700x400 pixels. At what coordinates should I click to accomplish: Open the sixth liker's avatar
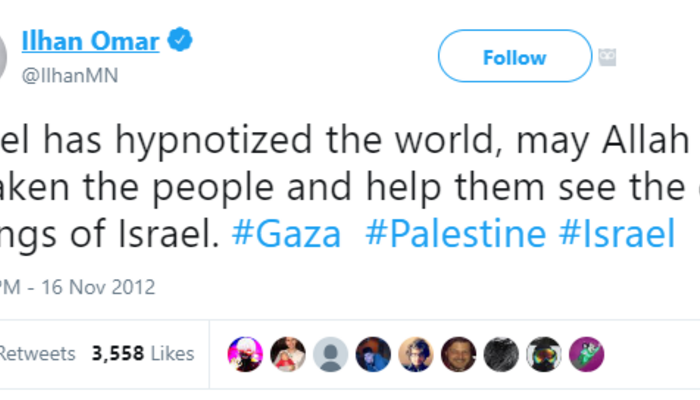coord(459,353)
